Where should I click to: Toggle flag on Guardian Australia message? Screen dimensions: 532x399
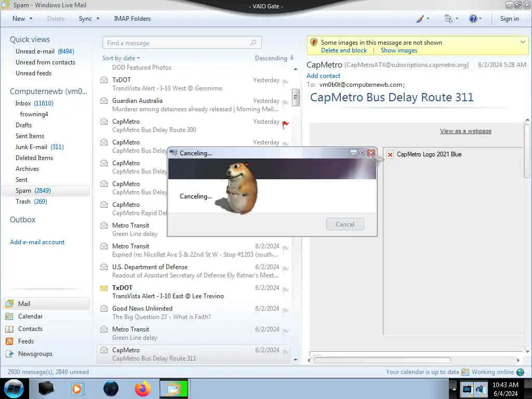tap(285, 102)
